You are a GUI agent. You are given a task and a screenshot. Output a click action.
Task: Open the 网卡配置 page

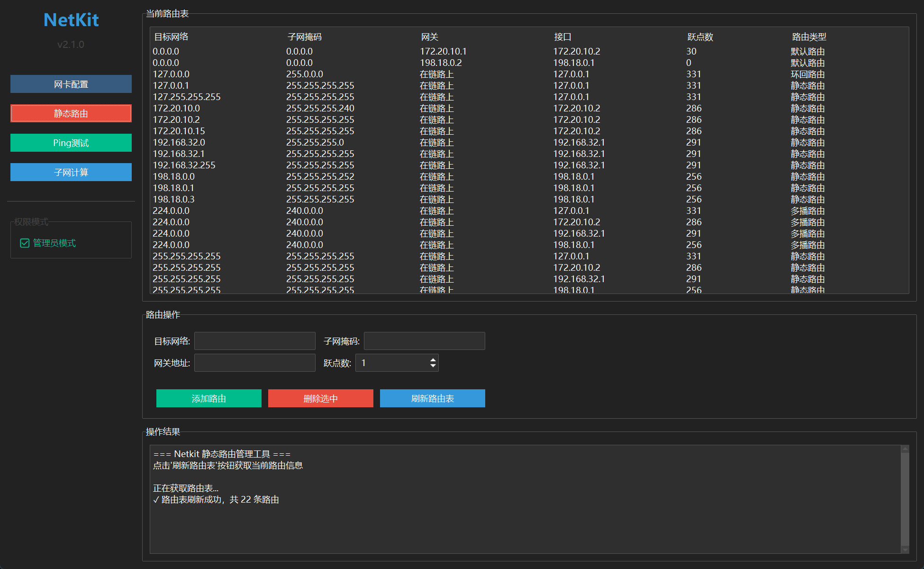tap(71, 84)
